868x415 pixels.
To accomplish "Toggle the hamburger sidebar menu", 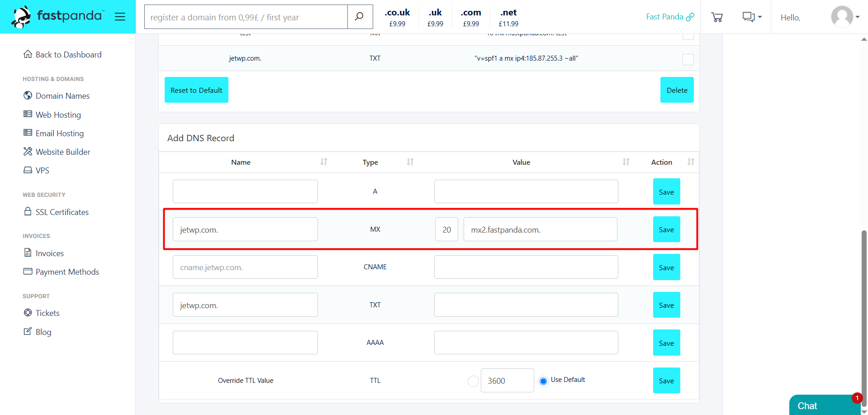I will point(120,17).
